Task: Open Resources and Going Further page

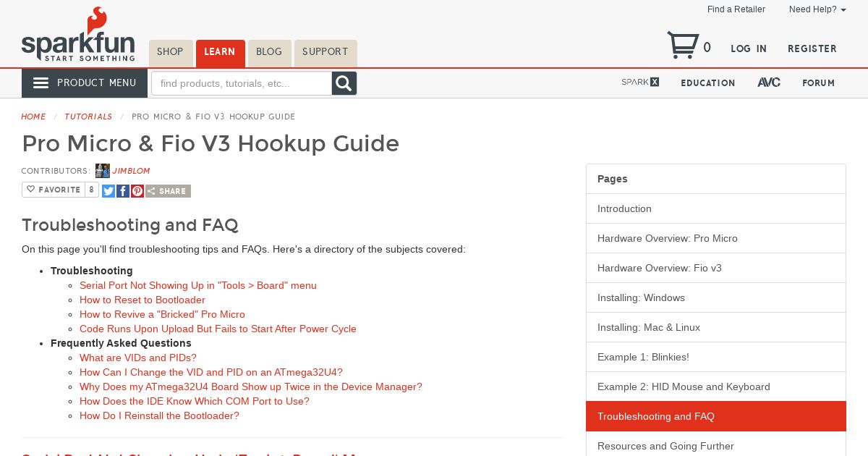Action: (716, 446)
